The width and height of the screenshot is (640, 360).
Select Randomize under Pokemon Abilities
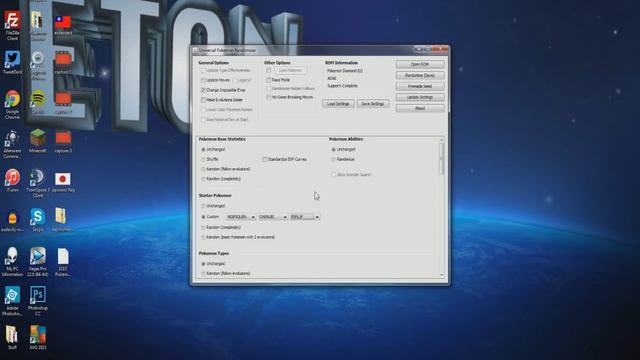click(333, 159)
